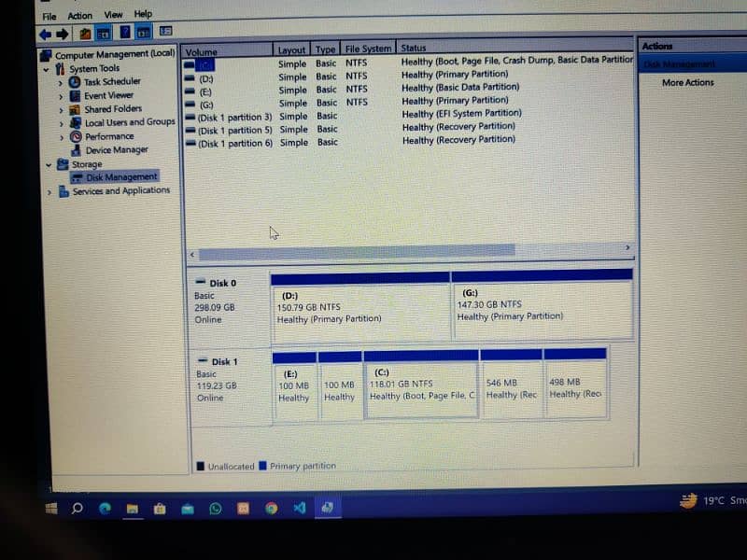Open taskbar Search
This screenshot has width=747, height=560.
pyautogui.click(x=77, y=509)
